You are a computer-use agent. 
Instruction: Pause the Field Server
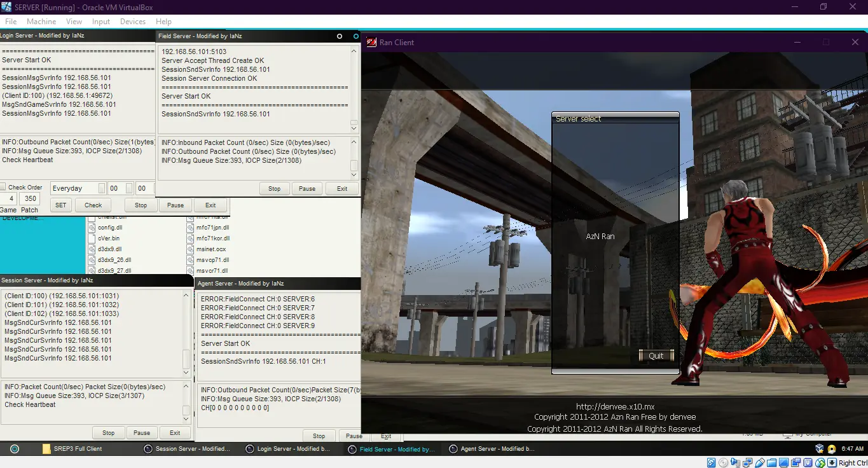pyautogui.click(x=307, y=189)
